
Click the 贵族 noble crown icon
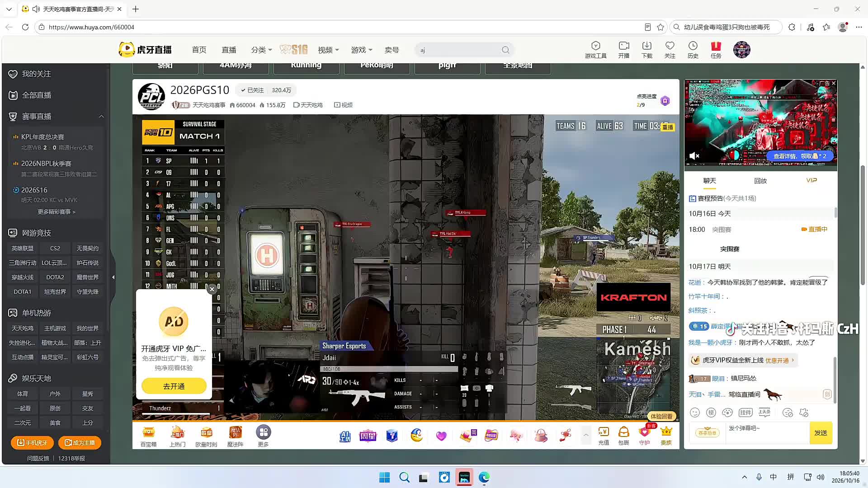pyautogui.click(x=666, y=436)
